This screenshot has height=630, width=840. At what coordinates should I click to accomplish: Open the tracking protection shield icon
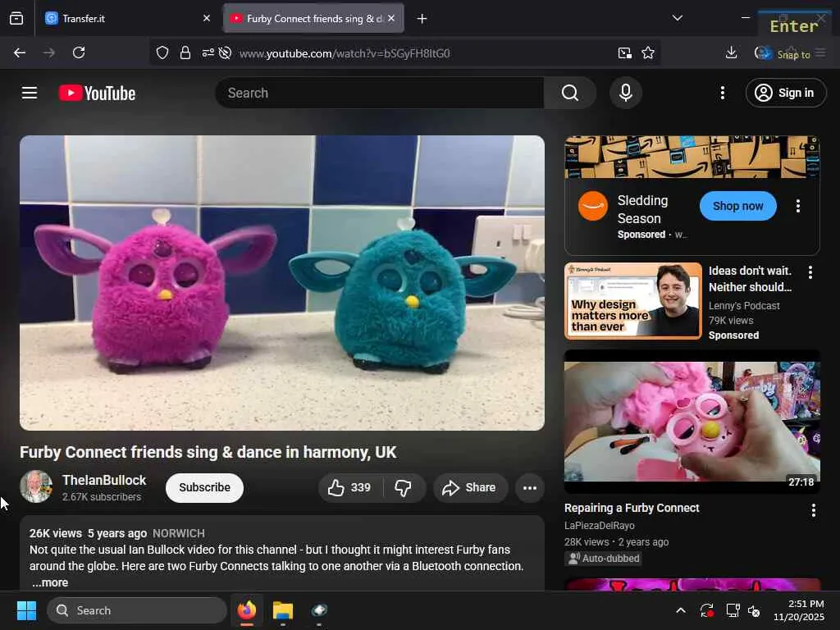162,52
